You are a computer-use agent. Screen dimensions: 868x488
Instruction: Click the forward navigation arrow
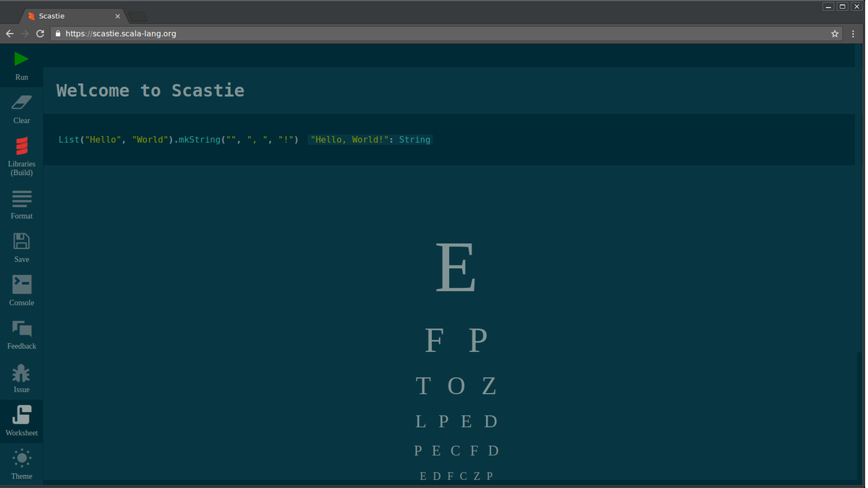coord(25,33)
